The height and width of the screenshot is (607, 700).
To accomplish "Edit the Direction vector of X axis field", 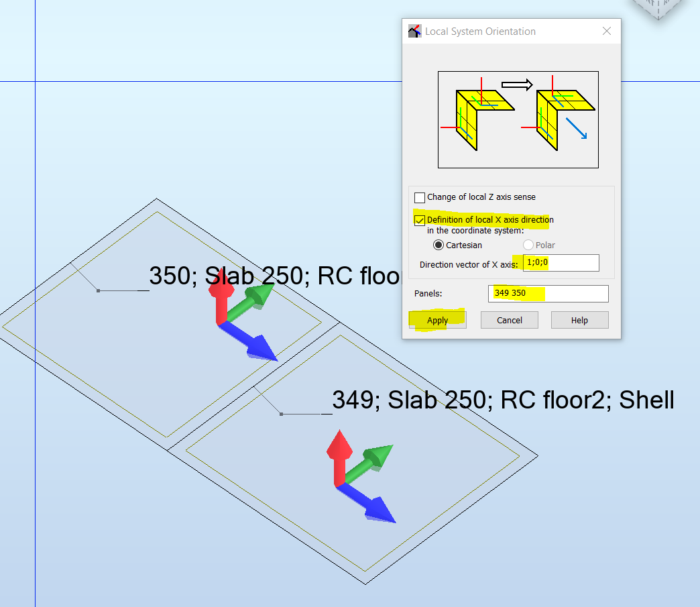I will [561, 263].
